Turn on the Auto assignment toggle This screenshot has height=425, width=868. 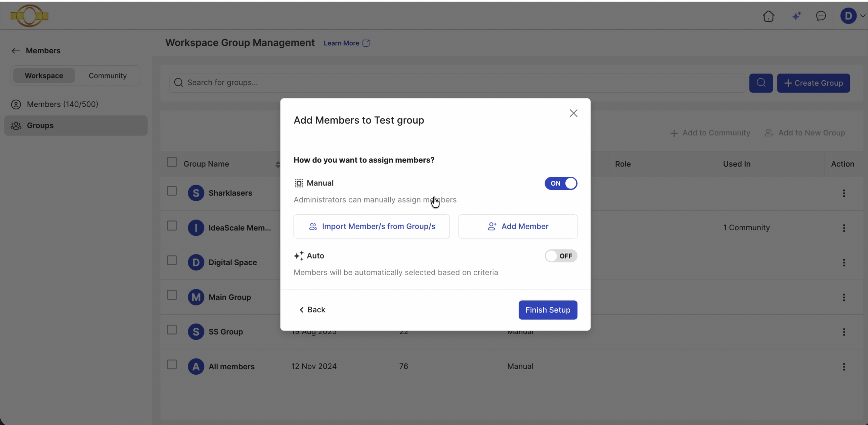(561, 256)
